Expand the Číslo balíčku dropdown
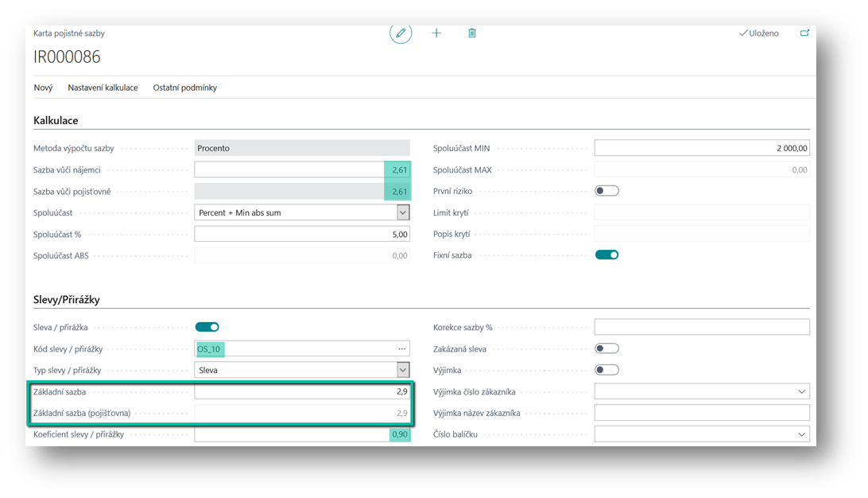 (x=800, y=434)
